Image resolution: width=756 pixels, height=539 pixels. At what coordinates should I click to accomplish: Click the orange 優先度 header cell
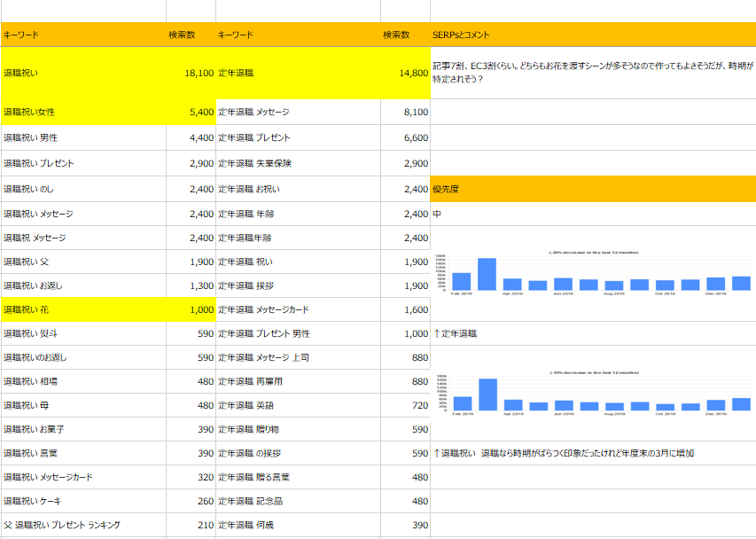click(x=592, y=189)
